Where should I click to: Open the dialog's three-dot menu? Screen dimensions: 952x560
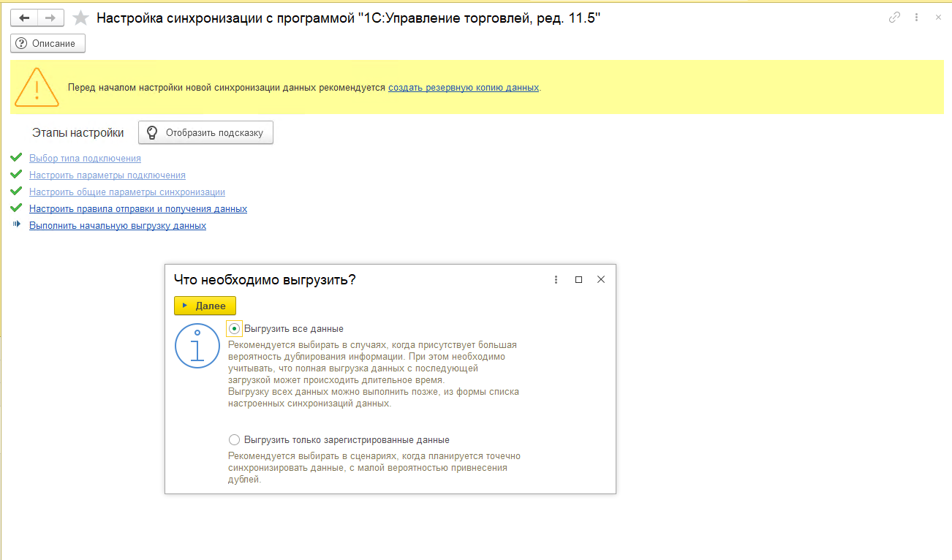(556, 279)
